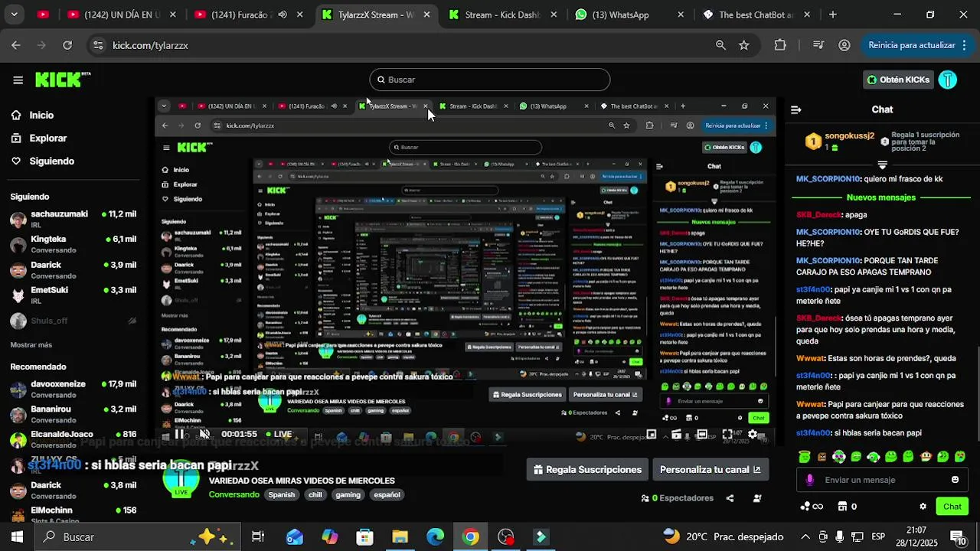Open Windows Start menu
980x551 pixels.
[x=17, y=537]
